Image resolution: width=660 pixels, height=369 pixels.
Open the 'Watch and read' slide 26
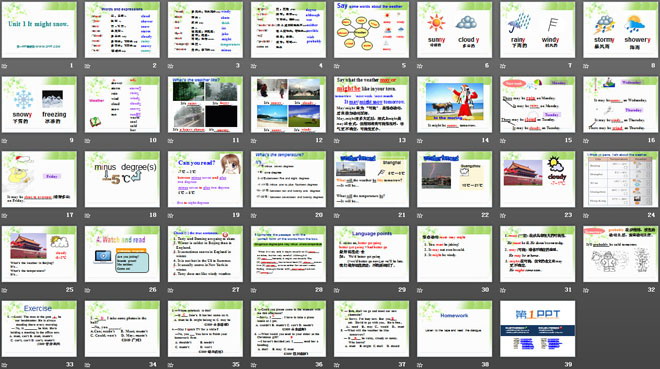(x=122, y=254)
